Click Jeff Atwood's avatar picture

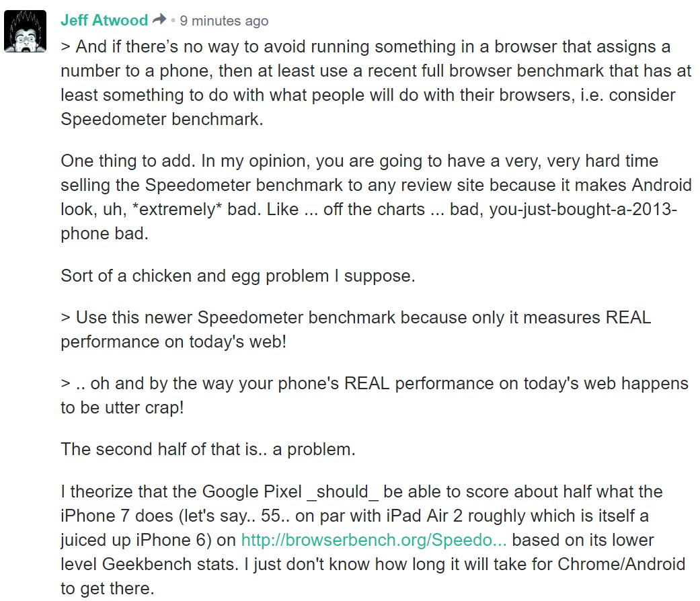(26, 31)
